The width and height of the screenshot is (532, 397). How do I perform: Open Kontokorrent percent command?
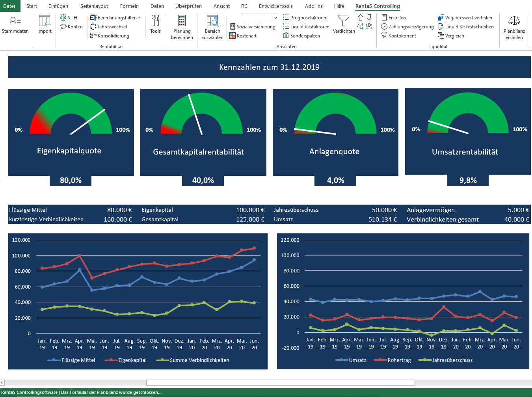click(399, 36)
